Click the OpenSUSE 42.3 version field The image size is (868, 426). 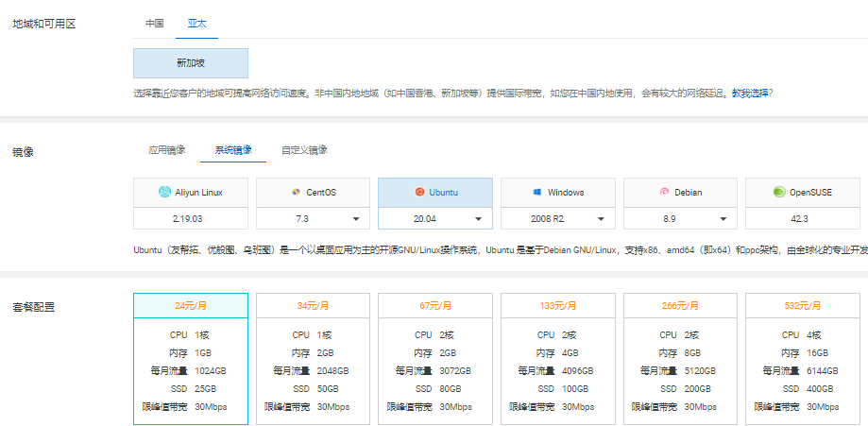point(803,218)
